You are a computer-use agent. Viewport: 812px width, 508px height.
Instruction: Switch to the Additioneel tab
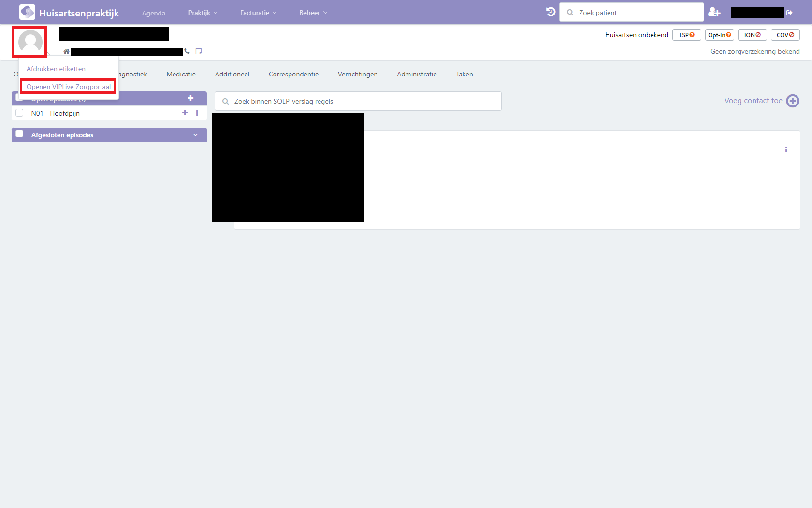click(x=232, y=74)
